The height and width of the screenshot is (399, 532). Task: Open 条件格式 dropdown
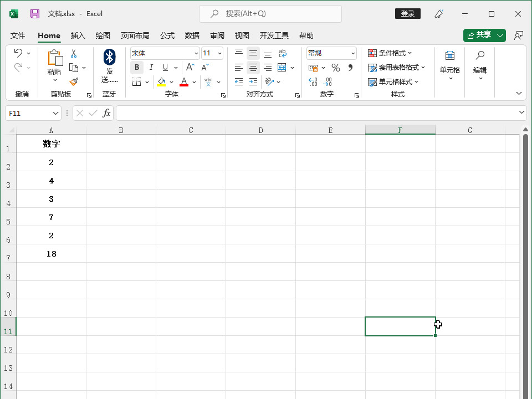(390, 53)
